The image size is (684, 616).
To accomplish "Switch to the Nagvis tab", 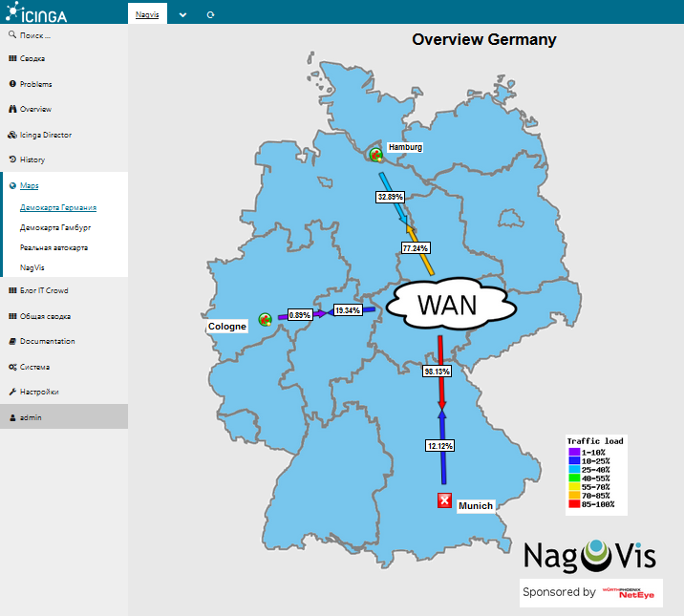I will pos(147,15).
